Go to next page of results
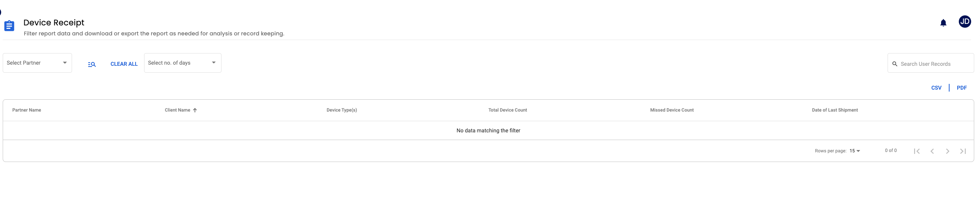 [948, 151]
